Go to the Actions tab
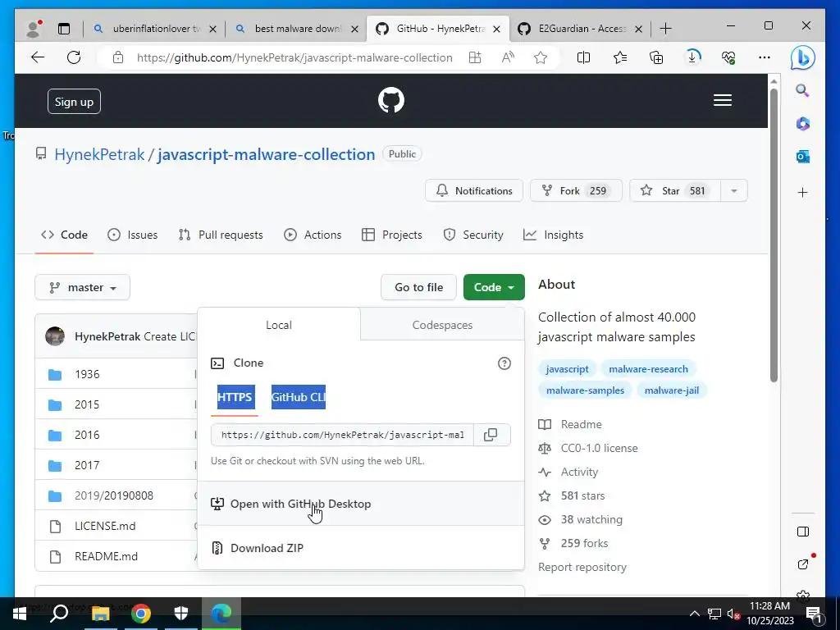This screenshot has width=840, height=630. pos(313,235)
